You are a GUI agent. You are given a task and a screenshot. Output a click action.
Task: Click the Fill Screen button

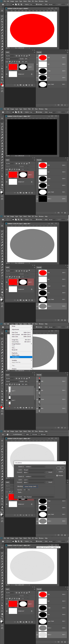click(x=43, y=435)
